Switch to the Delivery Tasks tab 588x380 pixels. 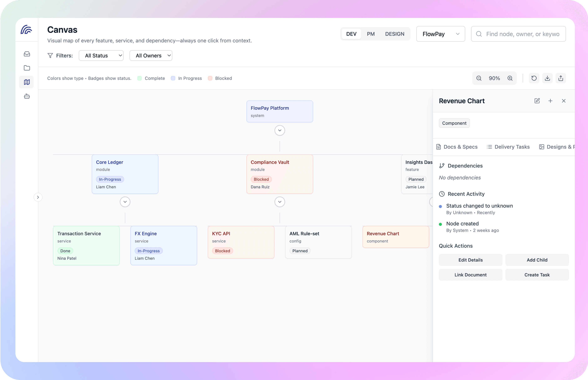click(x=508, y=147)
